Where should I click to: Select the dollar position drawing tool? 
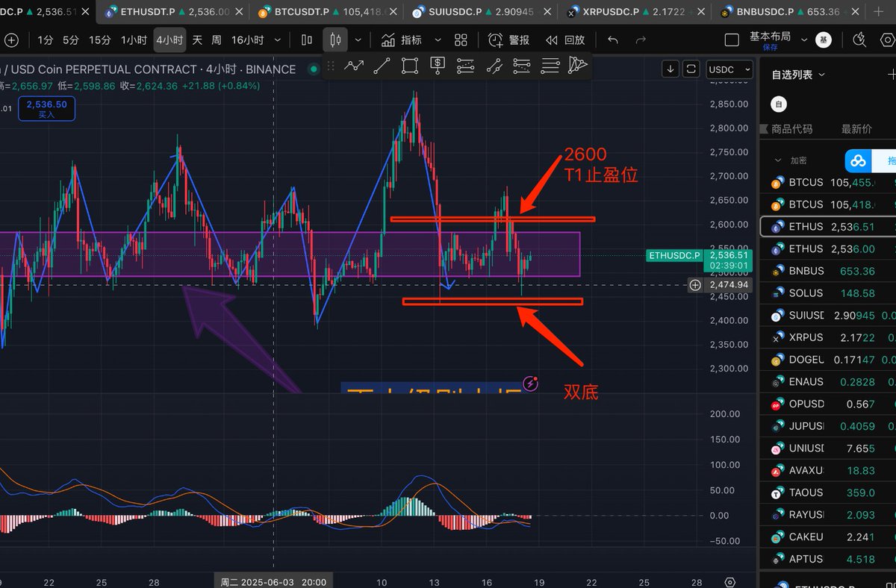(438, 66)
